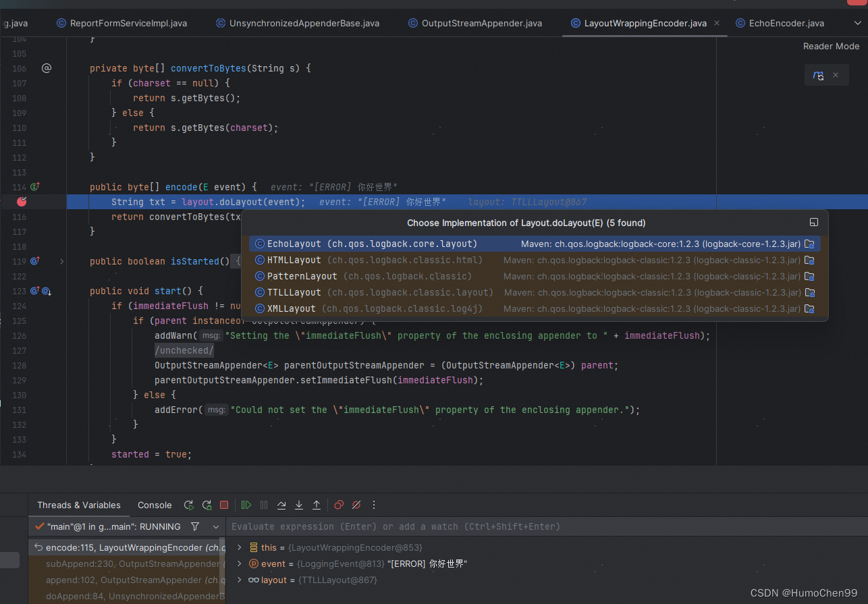
Task: Open the Console tab
Action: coord(155,505)
